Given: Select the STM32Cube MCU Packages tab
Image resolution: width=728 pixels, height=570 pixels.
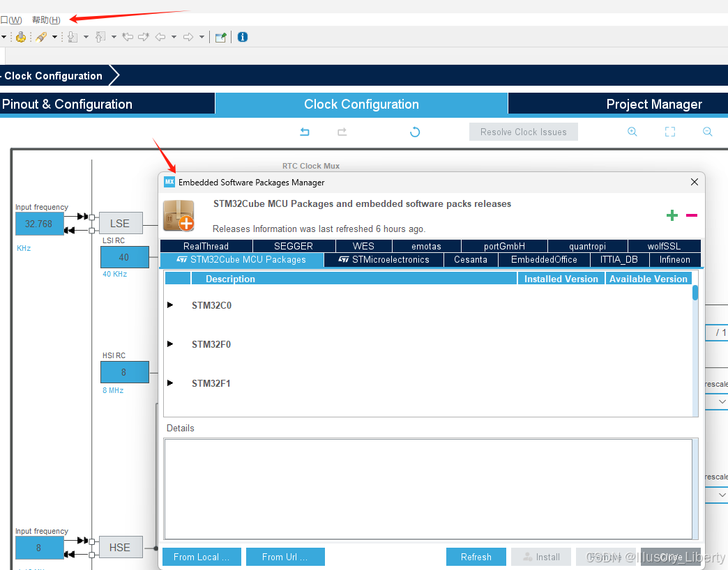Looking at the screenshot, I should (242, 260).
